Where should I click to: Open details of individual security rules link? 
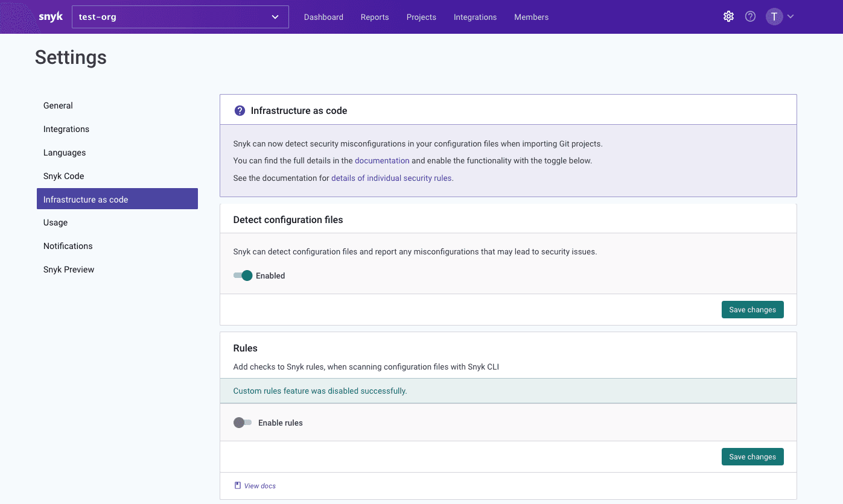click(x=392, y=178)
